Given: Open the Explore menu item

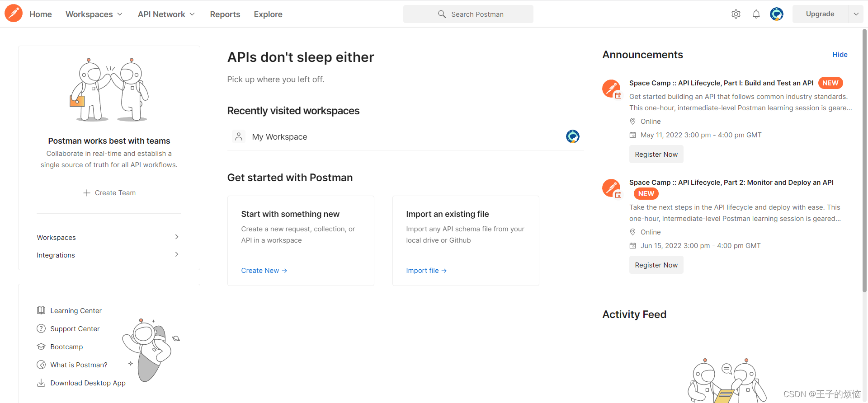Looking at the screenshot, I should [x=268, y=14].
